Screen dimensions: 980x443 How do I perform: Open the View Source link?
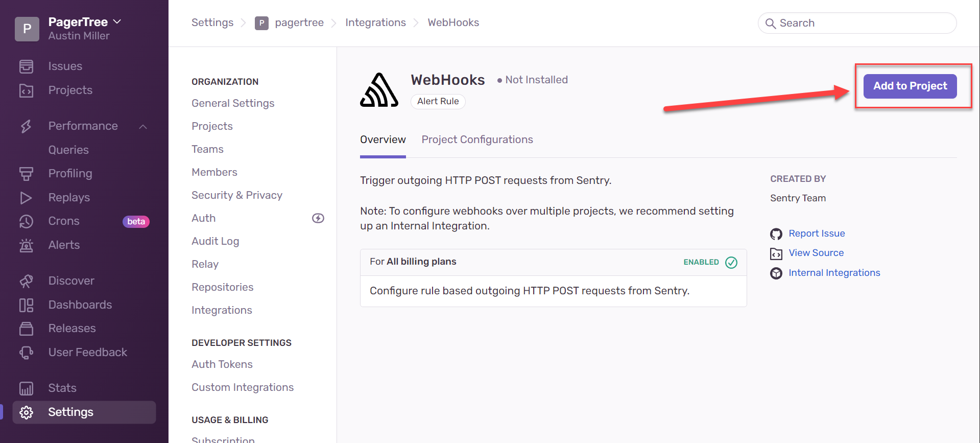click(x=816, y=252)
